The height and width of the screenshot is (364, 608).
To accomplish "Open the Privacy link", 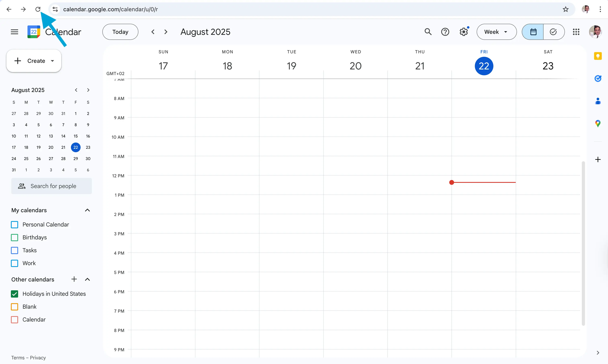I will [38, 358].
